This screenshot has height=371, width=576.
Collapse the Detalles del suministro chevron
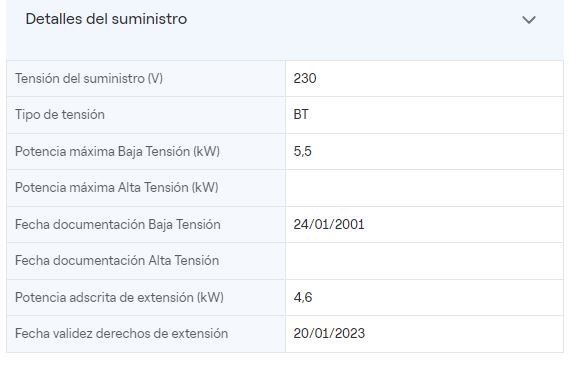[529, 19]
